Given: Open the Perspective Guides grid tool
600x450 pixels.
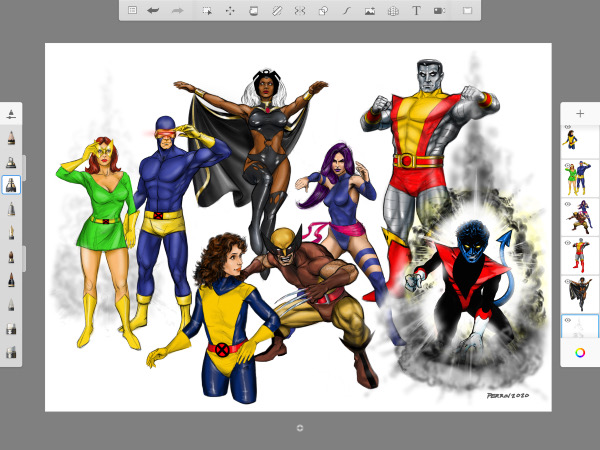Looking at the screenshot, I should click(x=393, y=11).
